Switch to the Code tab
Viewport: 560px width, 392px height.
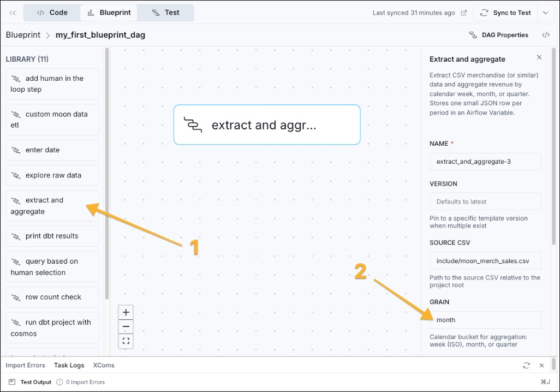pos(52,12)
